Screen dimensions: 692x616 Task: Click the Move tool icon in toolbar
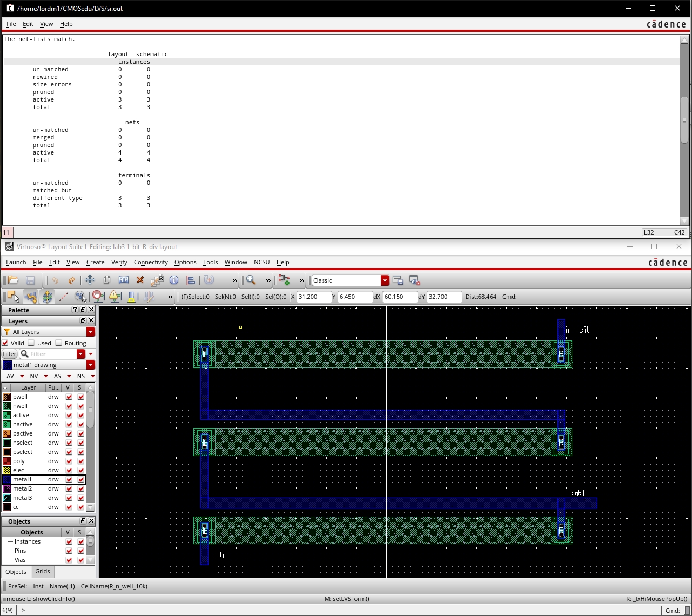pos(90,280)
